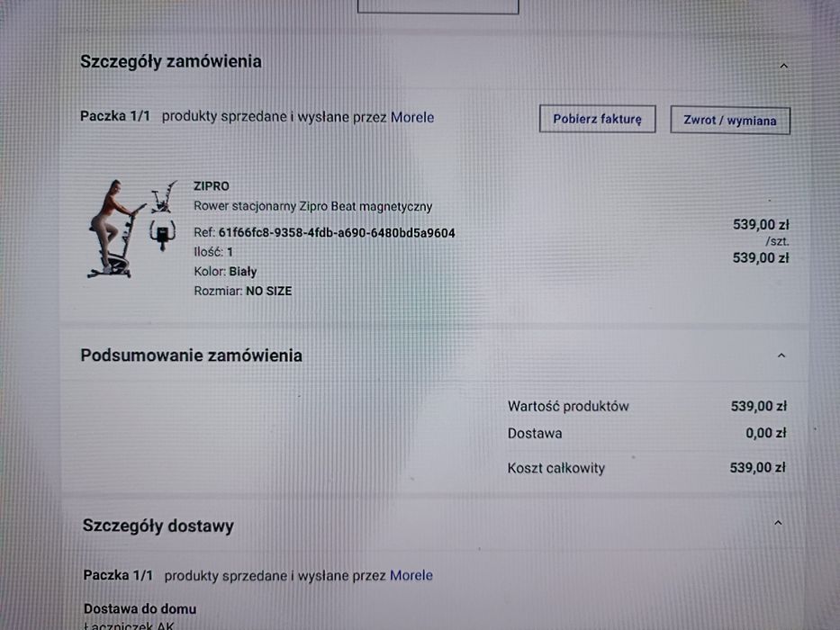
Task: Click the partially visible button at top
Action: tap(438, 6)
